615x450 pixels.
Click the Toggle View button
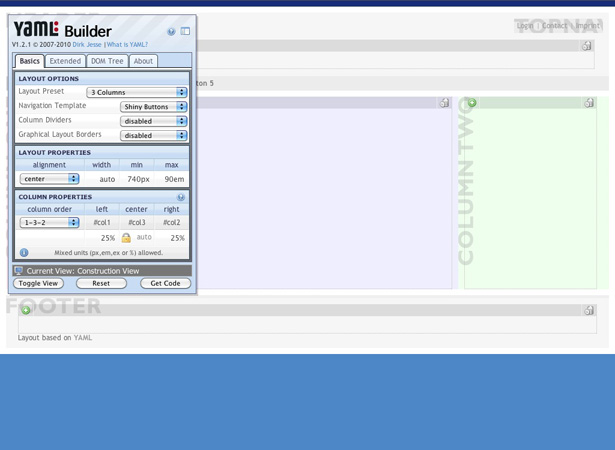(x=38, y=283)
